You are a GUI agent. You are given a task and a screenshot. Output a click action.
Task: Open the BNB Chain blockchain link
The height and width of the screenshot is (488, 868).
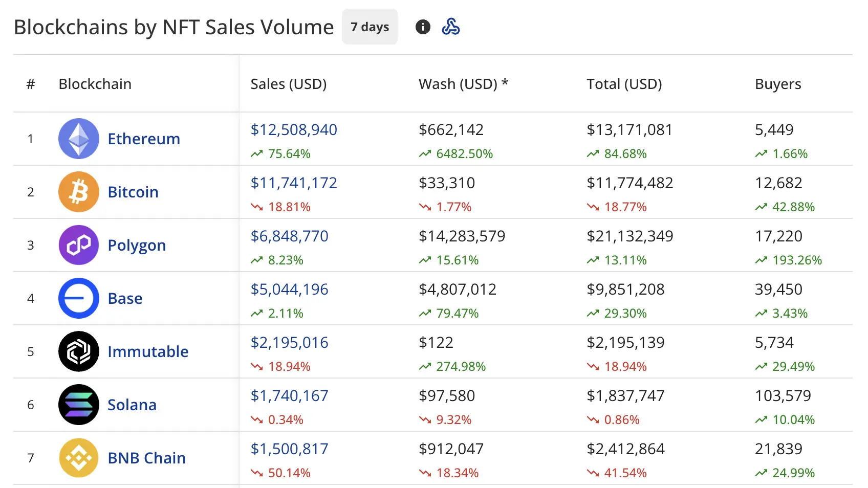pyautogui.click(x=146, y=458)
